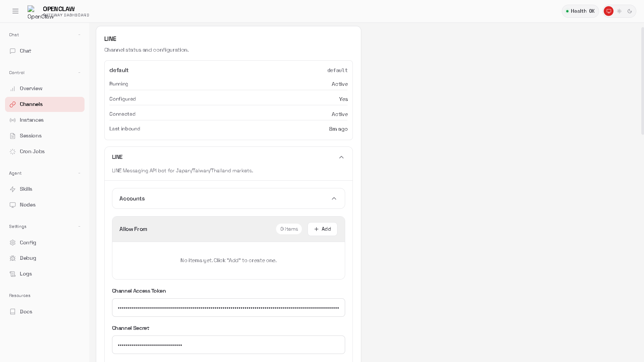Click the Instances broadcast icon
Screen dimensions: 644x362
coord(13,120)
